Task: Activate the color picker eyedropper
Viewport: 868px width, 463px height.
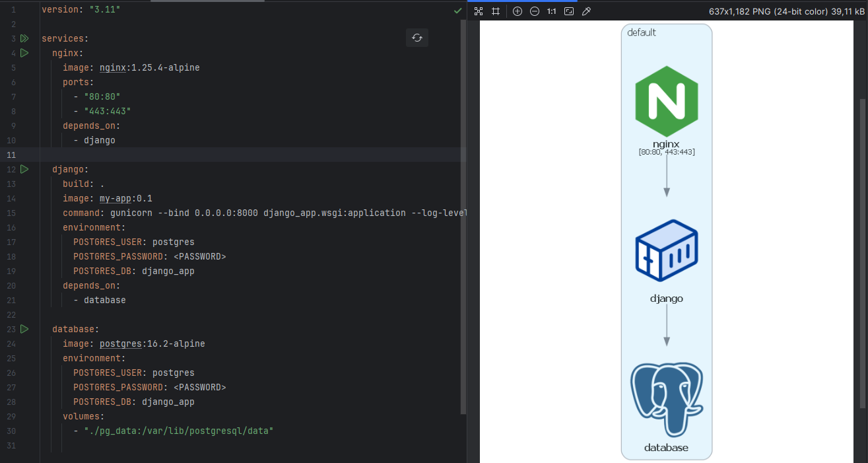Action: (586, 11)
